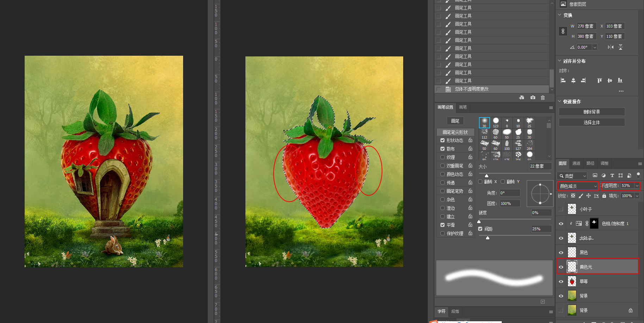Click the camera snapshot icon in History panel
The height and width of the screenshot is (323, 644).
(x=533, y=98)
